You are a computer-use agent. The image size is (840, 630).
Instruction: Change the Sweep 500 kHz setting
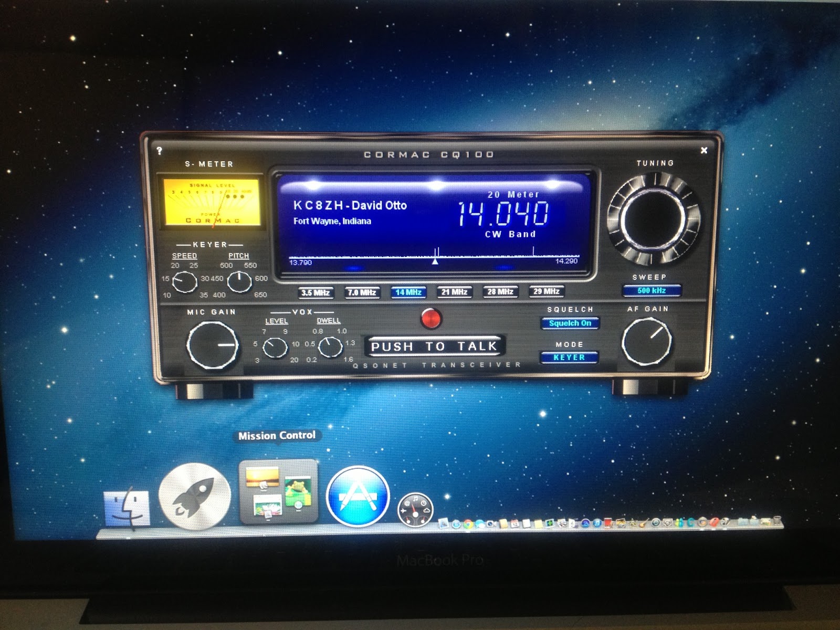tap(652, 290)
